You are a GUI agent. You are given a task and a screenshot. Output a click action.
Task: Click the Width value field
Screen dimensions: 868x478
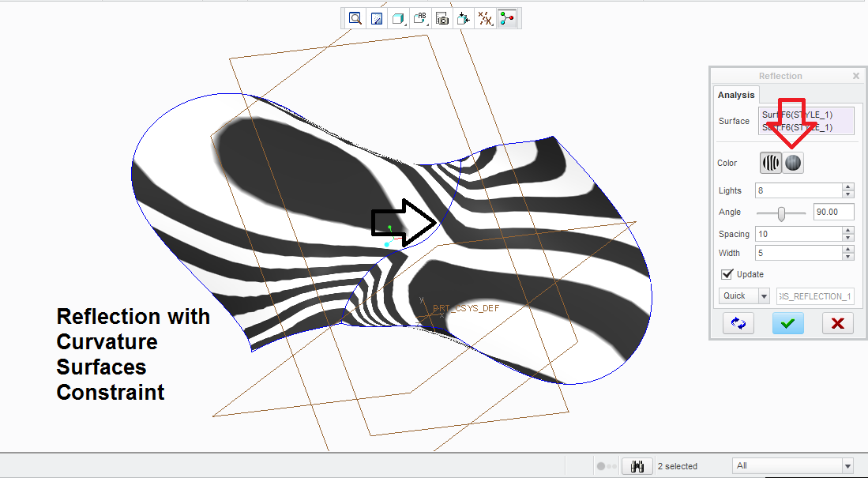point(798,253)
